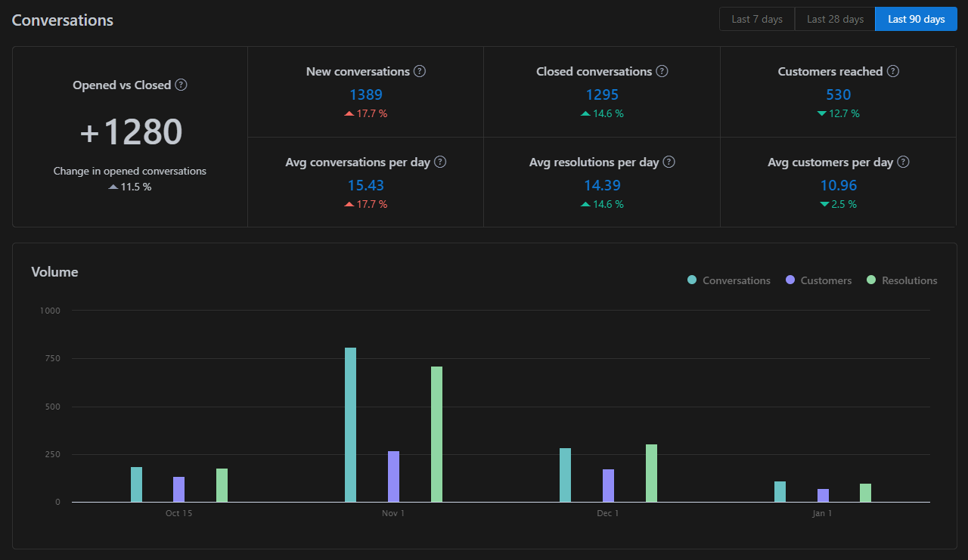The image size is (968, 560).
Task: Select the Last 7 days range
Action: 756,19
